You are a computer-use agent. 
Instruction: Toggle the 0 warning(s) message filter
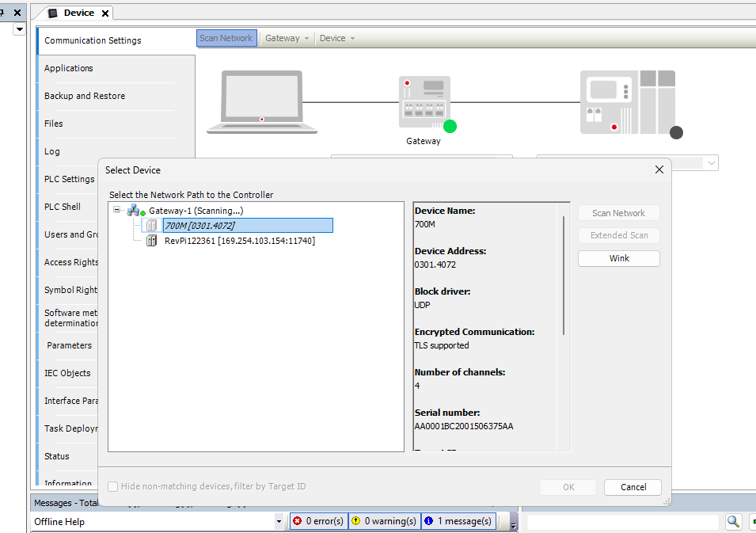(384, 521)
